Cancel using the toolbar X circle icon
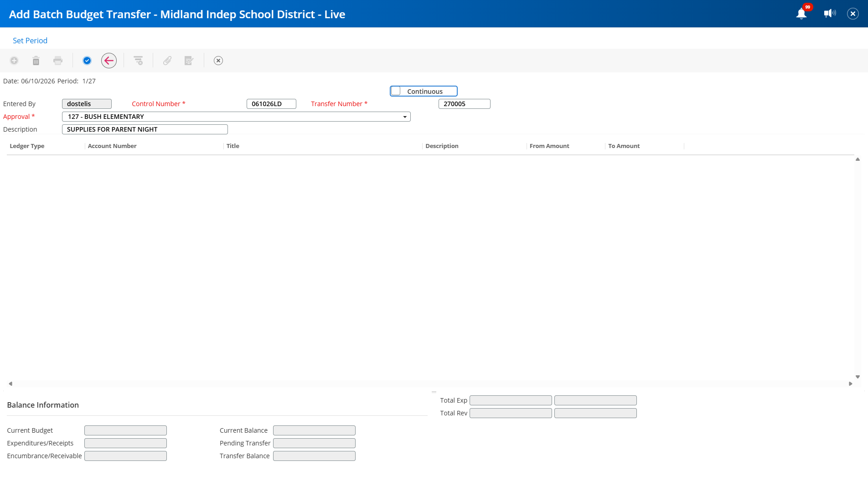Screen dimensions: 868x491 click(218, 61)
